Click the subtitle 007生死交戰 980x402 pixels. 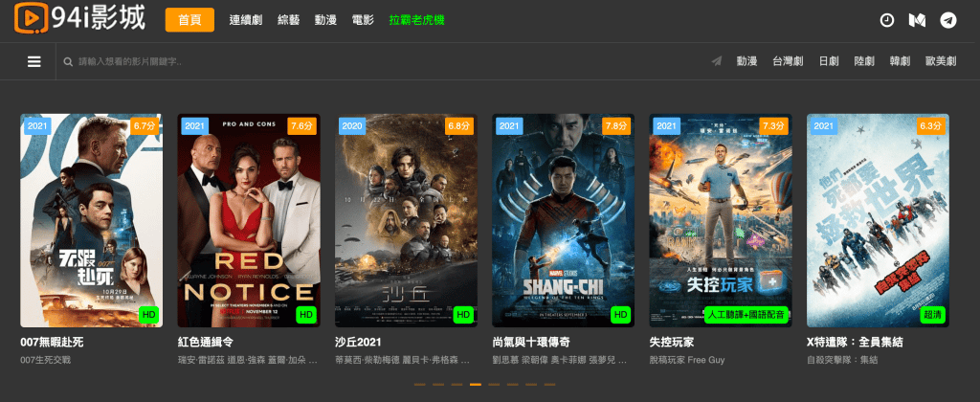pos(46,360)
